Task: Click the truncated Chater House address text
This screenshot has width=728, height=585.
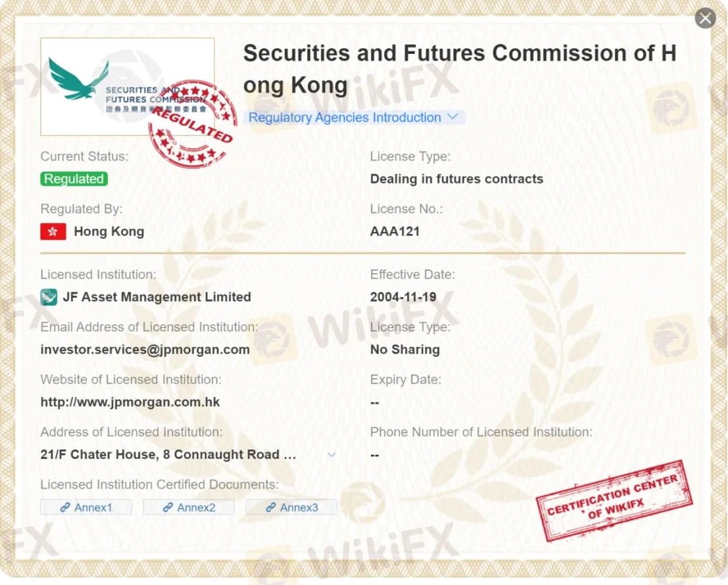Action: pyautogui.click(x=168, y=455)
